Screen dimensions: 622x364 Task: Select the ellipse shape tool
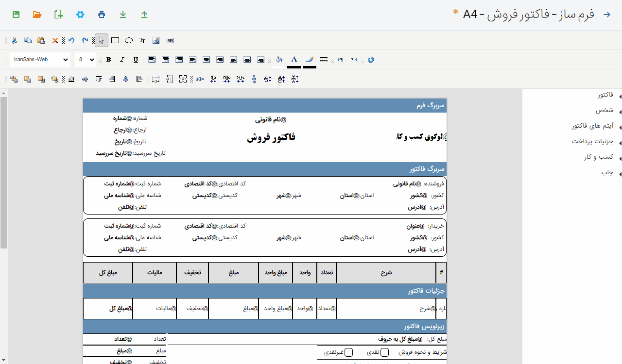pyautogui.click(x=129, y=41)
